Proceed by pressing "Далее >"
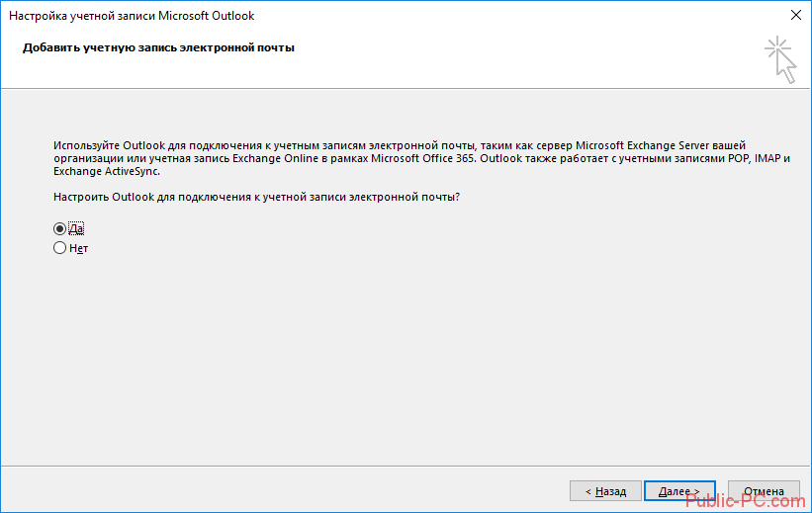The width and height of the screenshot is (812, 513). [x=678, y=490]
